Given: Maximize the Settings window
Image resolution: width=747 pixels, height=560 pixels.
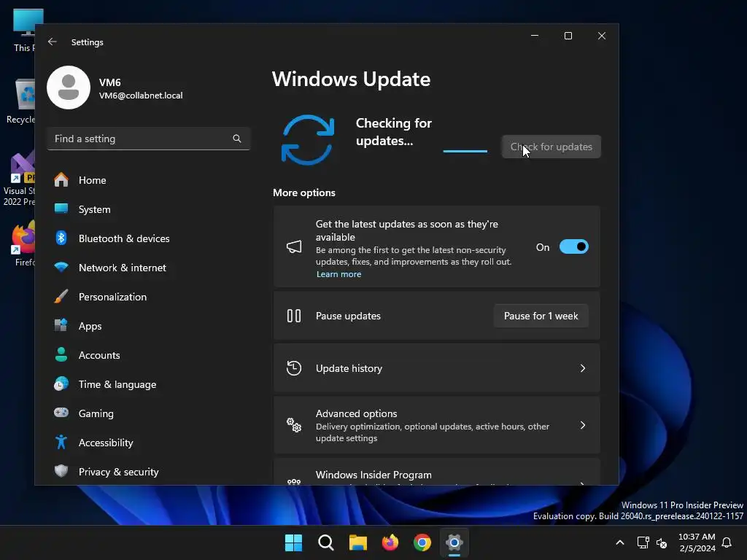Looking at the screenshot, I should pos(568,36).
